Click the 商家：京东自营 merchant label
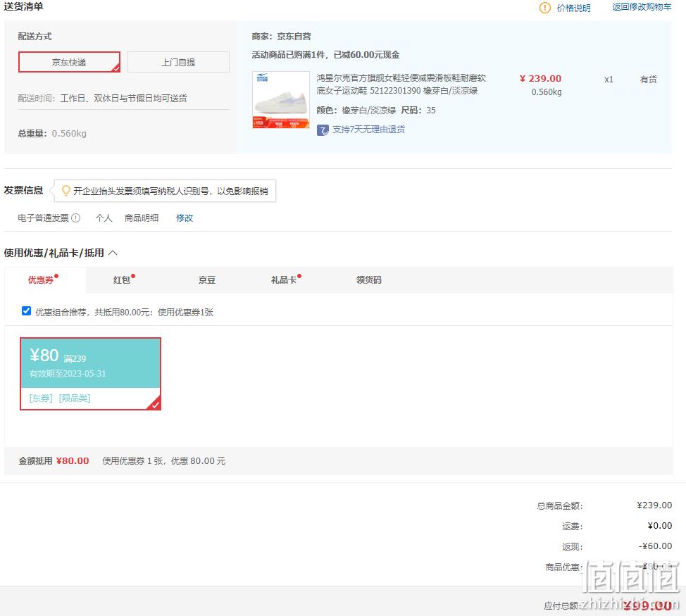Screen dimensions: 686x616 [281, 37]
